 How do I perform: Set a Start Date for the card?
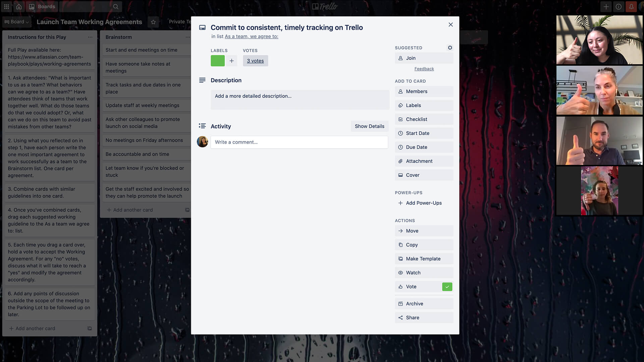[x=424, y=133]
